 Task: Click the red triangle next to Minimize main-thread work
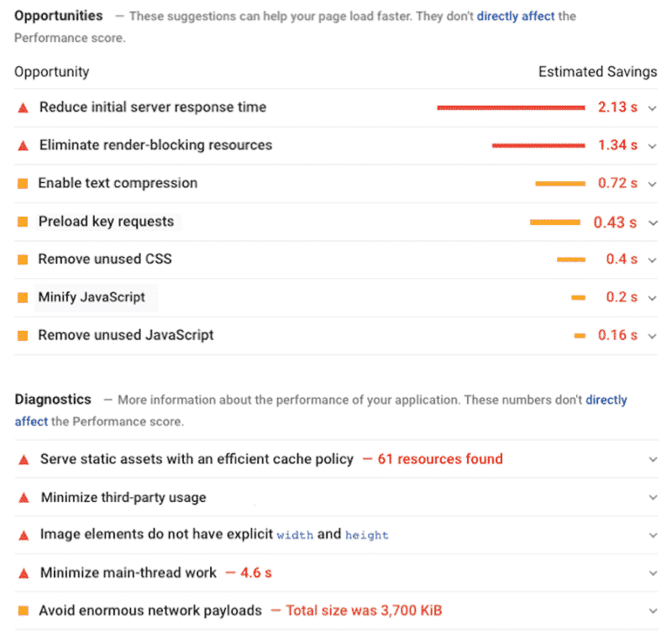point(23,573)
